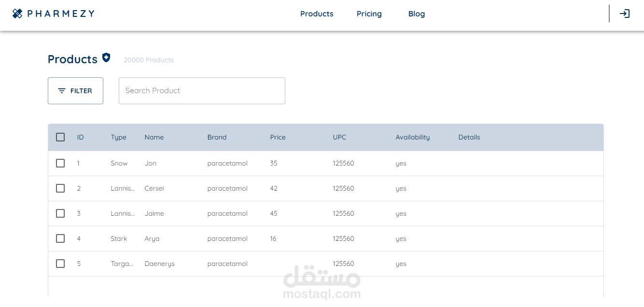Viewport: 644px width, 307px height.
Task: Select the checkbox for Cersei row
Action: [x=60, y=188]
